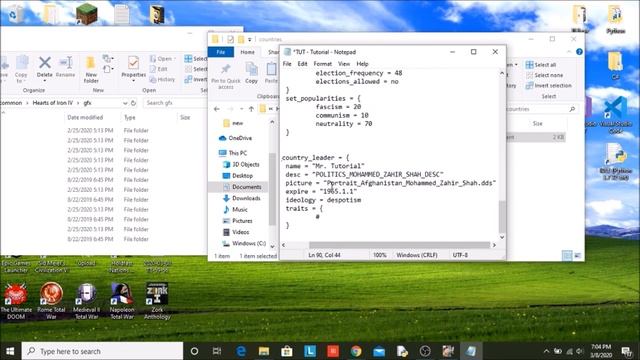Click Notepad's horizontal scrollbar thumb
The height and width of the screenshot is (360, 640).
tap(399, 245)
